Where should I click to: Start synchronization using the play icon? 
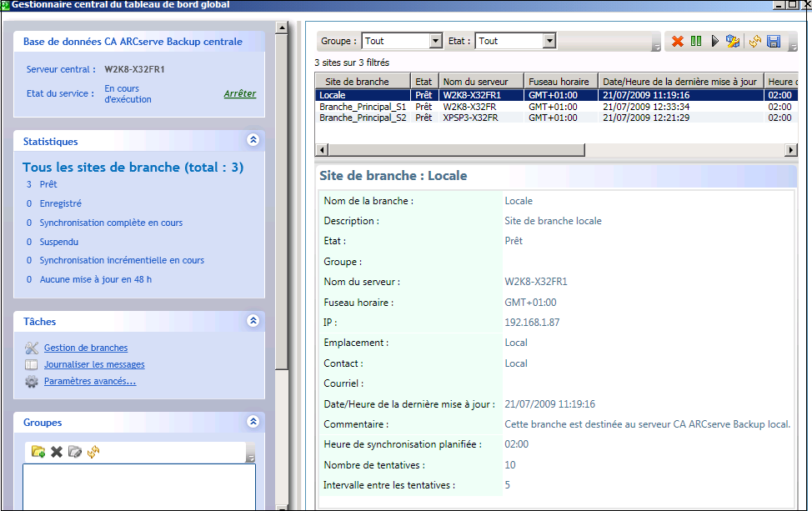pos(714,40)
